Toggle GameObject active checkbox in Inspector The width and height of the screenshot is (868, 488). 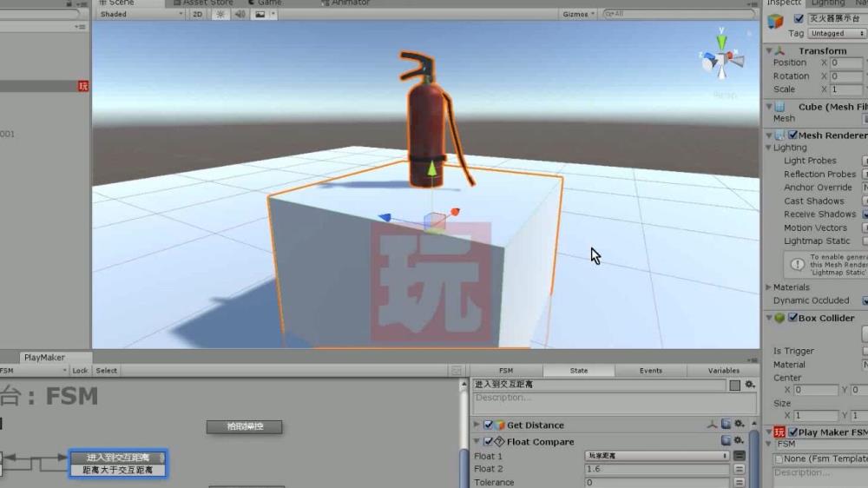pos(799,19)
